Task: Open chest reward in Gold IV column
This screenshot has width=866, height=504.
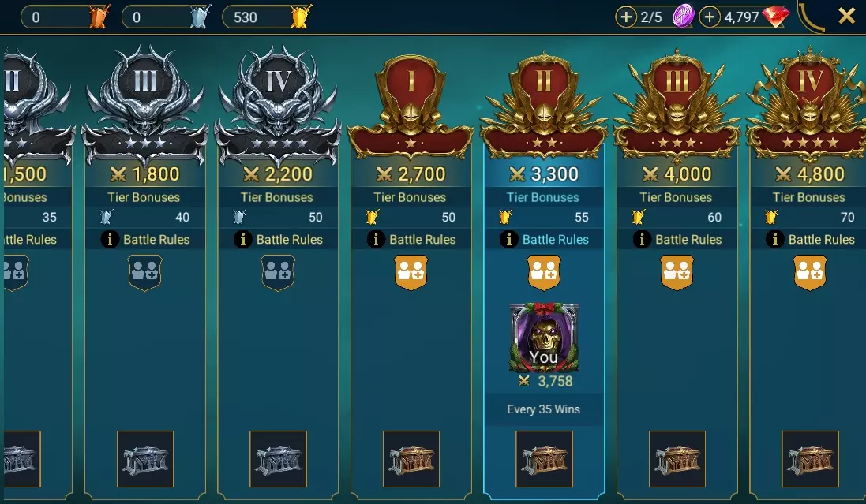Action: pos(810,459)
